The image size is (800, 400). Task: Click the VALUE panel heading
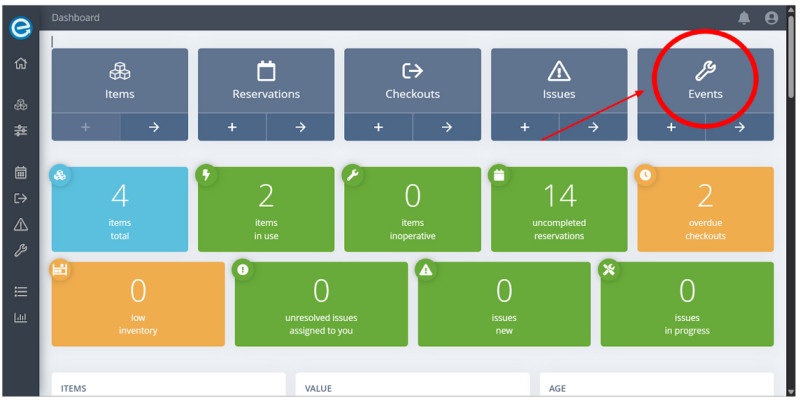[x=318, y=389]
